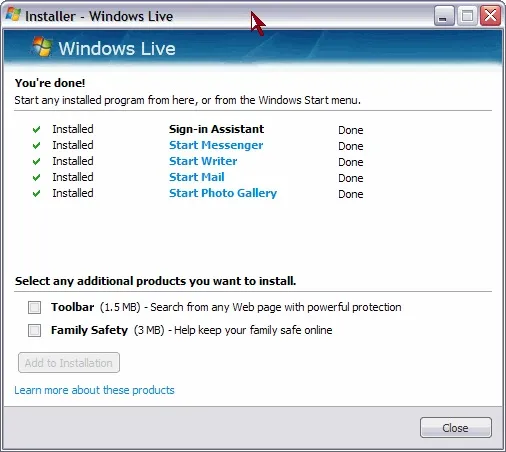Image resolution: width=506 pixels, height=452 pixels.
Task: Click the disabled maximize button in title bar
Action: point(467,16)
